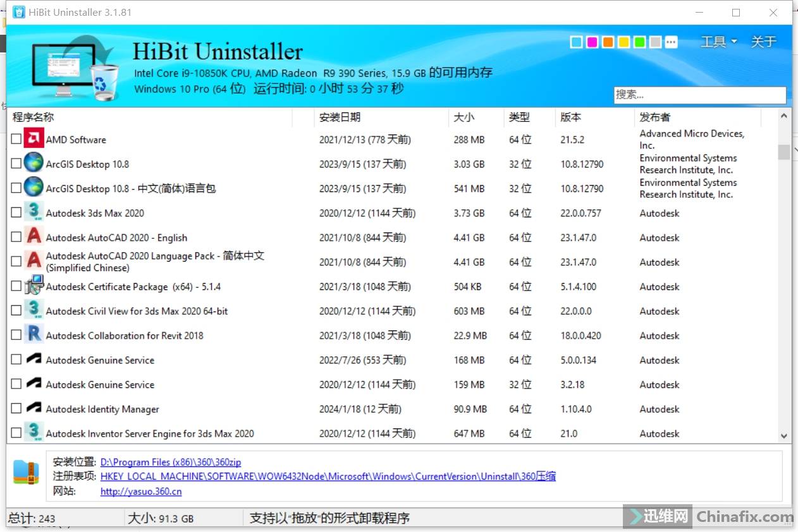Screen dimensions: 798x532
Task: Open the HKEY_LOCAL_MACHINE registry key link
Action: click(328, 476)
